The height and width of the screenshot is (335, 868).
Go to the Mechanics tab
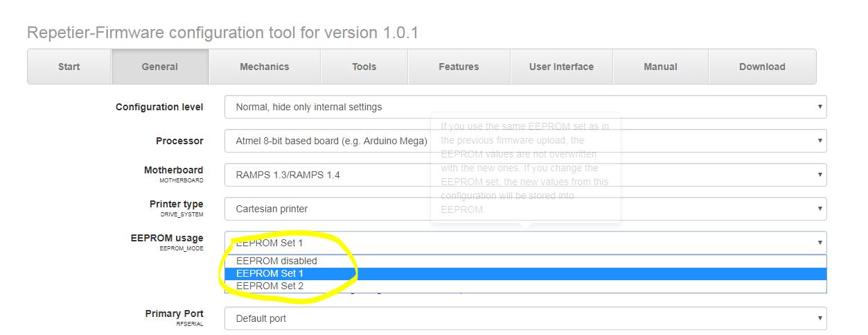pos(264,67)
